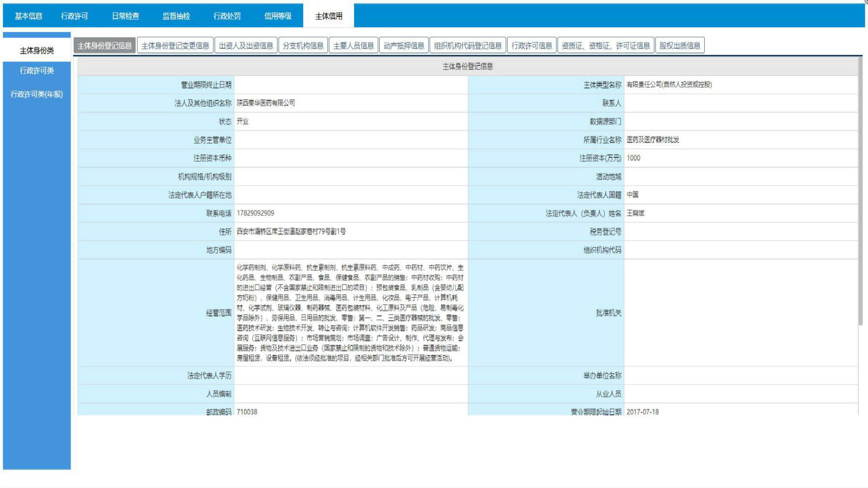Open the 主体身份登记变更信息 sub-tab
The image size is (868, 488).
[175, 46]
